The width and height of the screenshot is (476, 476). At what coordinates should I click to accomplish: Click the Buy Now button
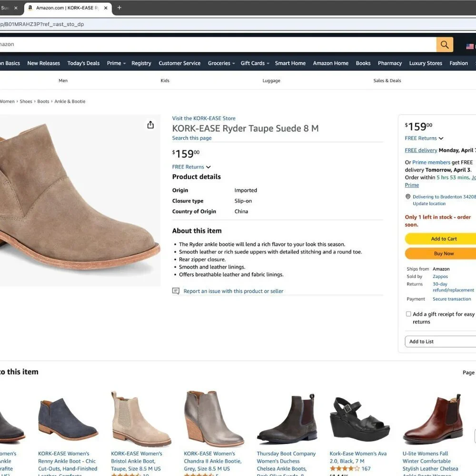[x=440, y=254]
